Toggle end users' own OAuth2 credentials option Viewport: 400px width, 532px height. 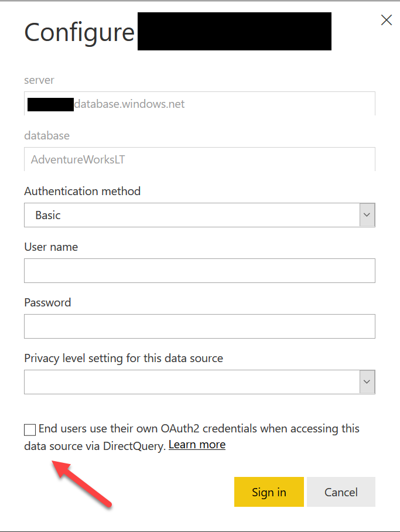(29, 429)
